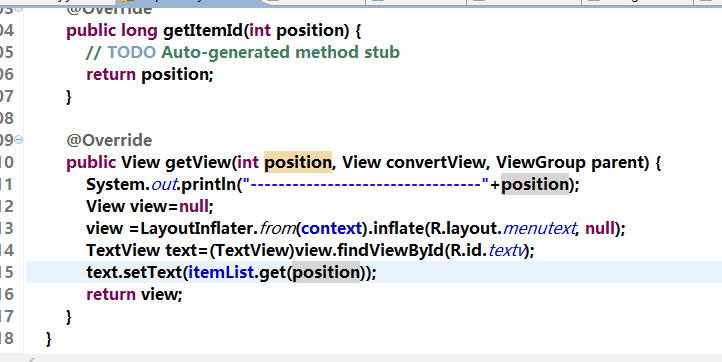
Task: Collapse the getView method fold marker
Action: [18, 140]
